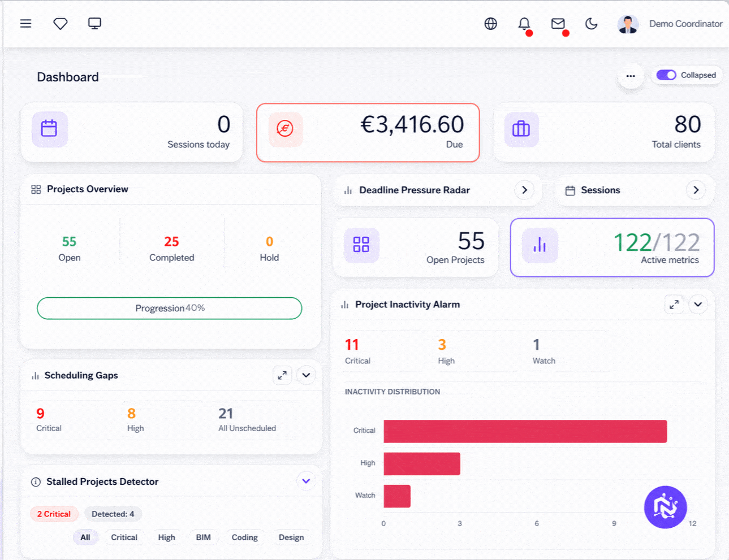Collapse the Stalled Projects Detector chevron

[x=306, y=481]
